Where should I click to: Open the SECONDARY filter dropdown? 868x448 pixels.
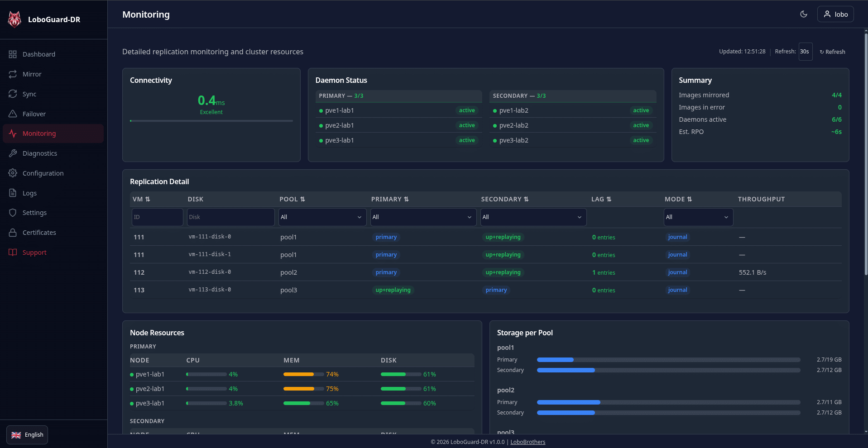pyautogui.click(x=533, y=217)
